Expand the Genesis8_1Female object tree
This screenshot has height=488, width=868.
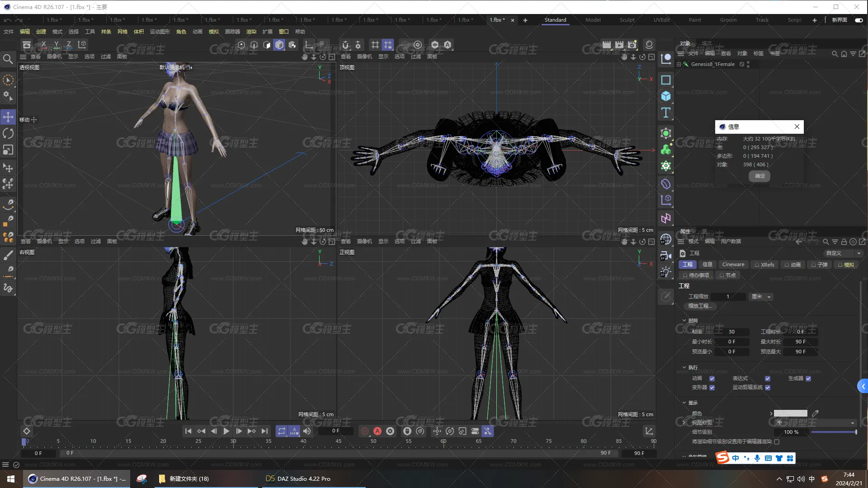pos(679,65)
